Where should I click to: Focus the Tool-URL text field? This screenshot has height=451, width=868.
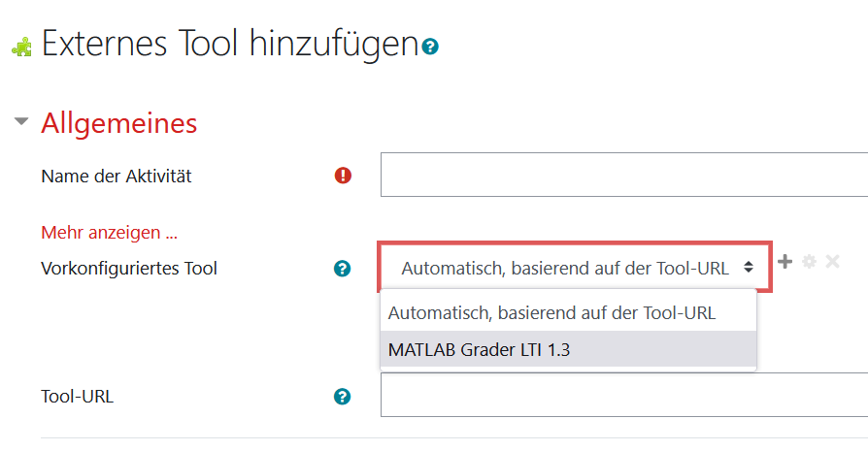tap(624, 395)
